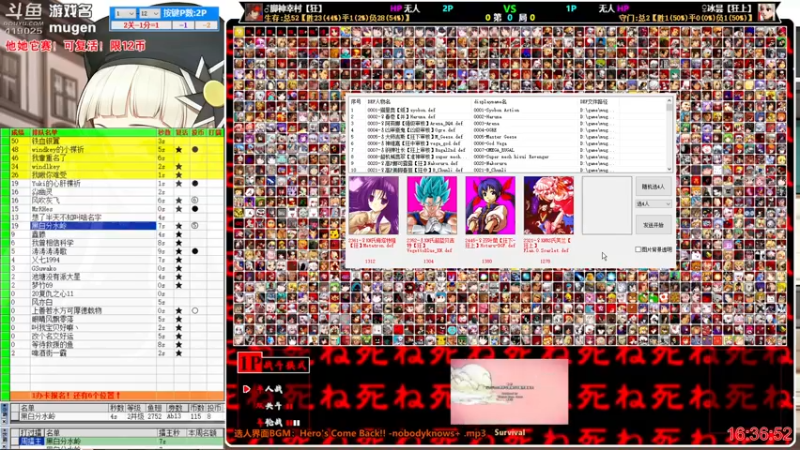Screen dimensions: 800x450
Task: Click the 1P player portrait icon in HUD
Action: [x=766, y=12]
